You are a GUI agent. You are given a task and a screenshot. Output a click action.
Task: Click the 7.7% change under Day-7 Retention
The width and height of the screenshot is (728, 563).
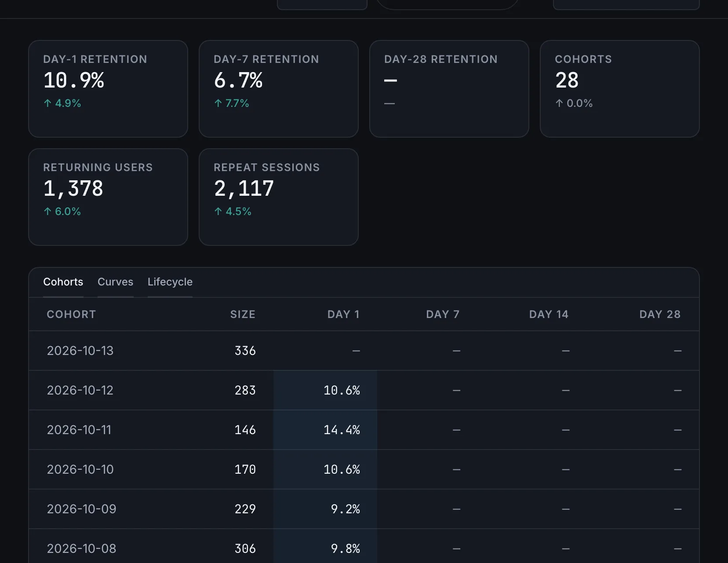pos(231,103)
